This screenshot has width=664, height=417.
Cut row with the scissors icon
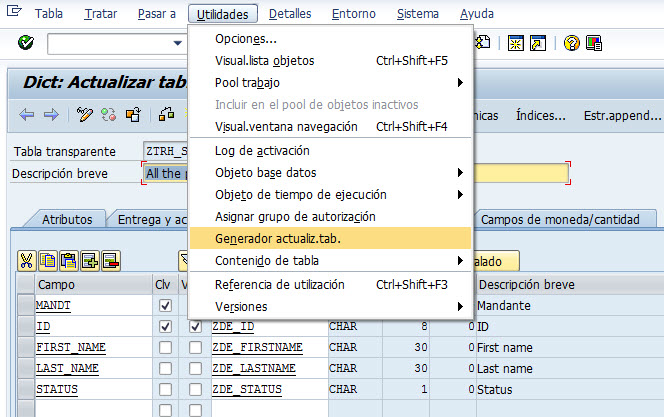(26, 260)
